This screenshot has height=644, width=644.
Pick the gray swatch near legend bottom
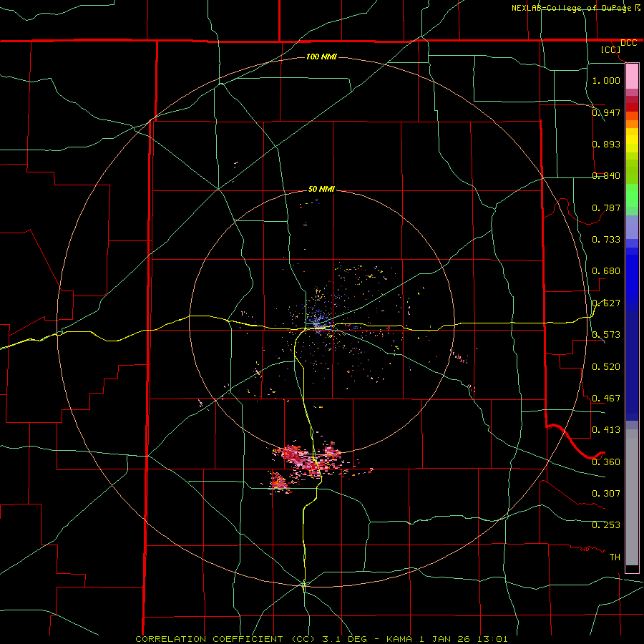[632, 497]
